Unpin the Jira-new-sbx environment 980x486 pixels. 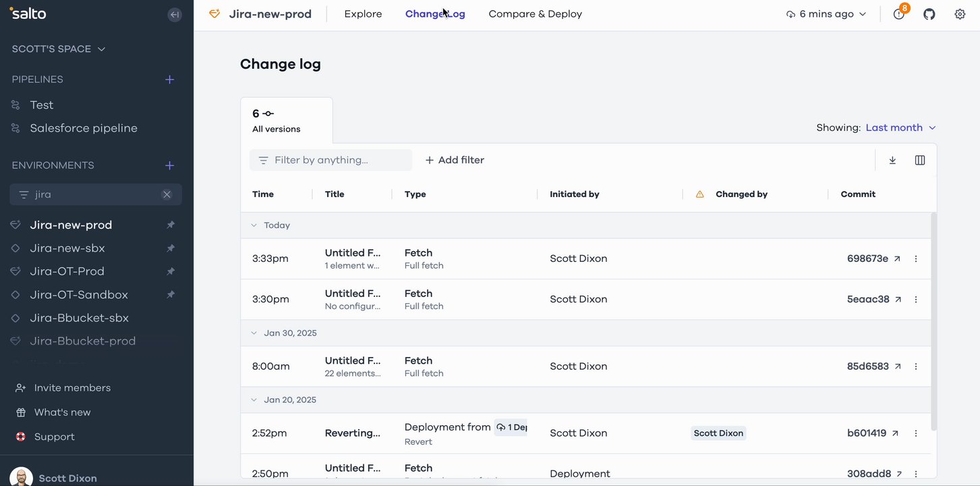tap(171, 248)
